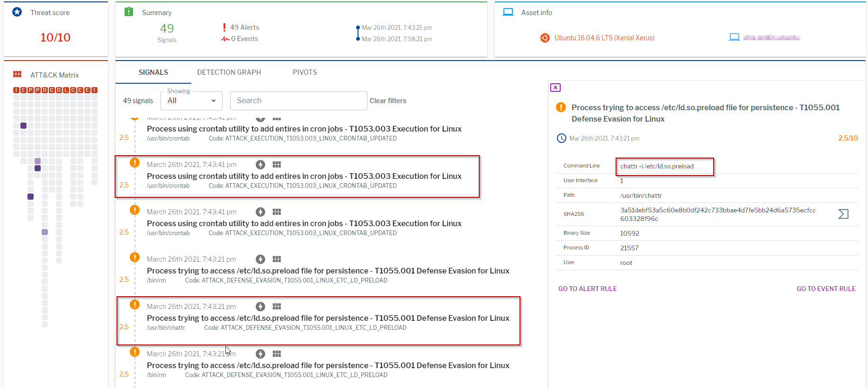The image size is (868, 388).
Task: Open the Pivots tab
Action: tap(304, 72)
